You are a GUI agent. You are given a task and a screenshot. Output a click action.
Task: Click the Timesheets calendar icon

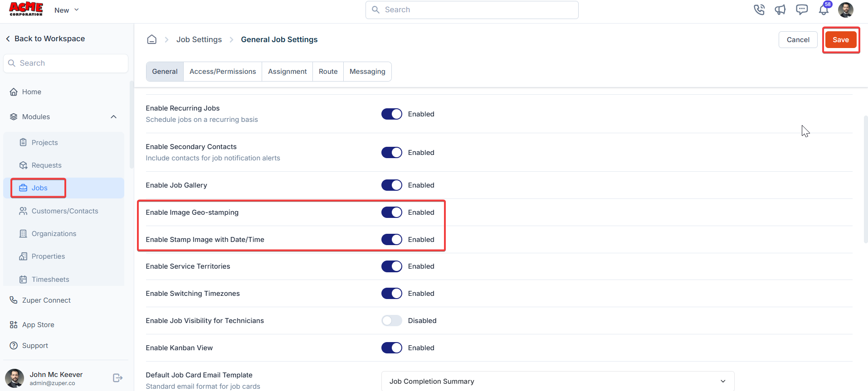[x=23, y=280]
